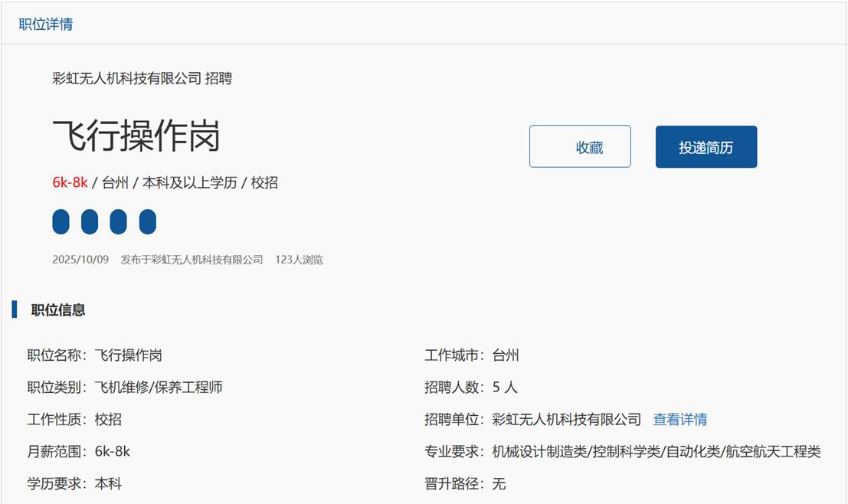Click the 招聘单位 company name value

pyautogui.click(x=566, y=420)
